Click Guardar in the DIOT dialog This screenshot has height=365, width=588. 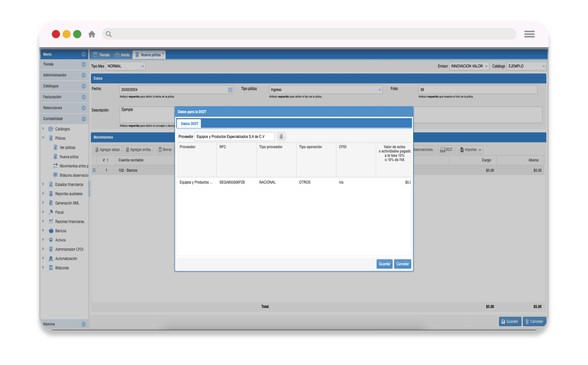384,264
